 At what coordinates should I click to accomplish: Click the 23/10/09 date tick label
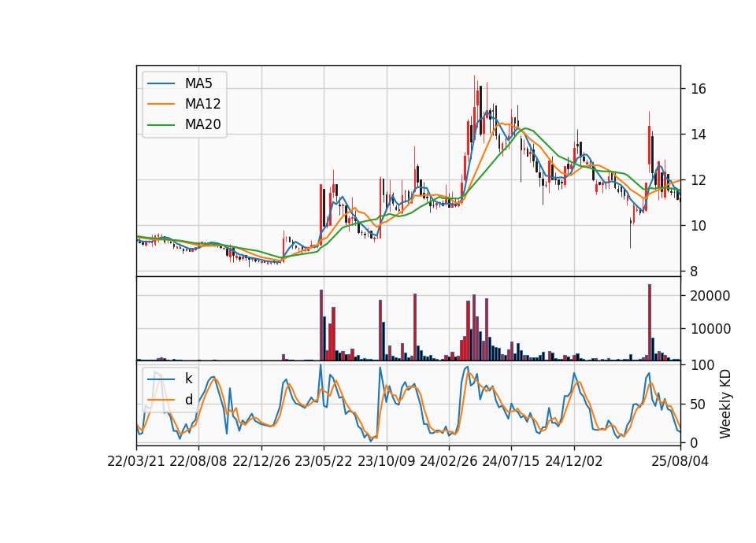click(386, 461)
